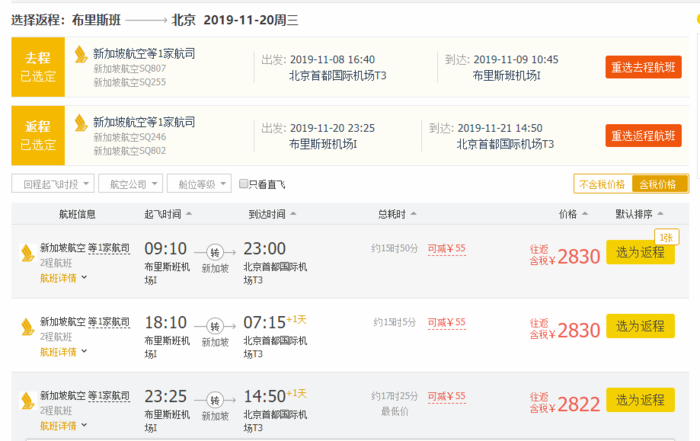This screenshot has height=441, width=700.
Task: Open the cabin class (舱位等级) dropdown
Action: click(x=199, y=184)
